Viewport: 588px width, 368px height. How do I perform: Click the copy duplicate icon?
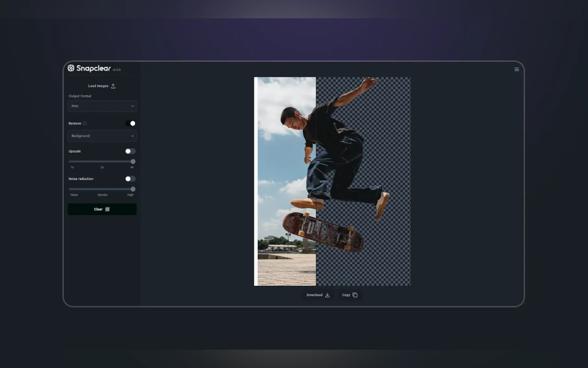355,295
